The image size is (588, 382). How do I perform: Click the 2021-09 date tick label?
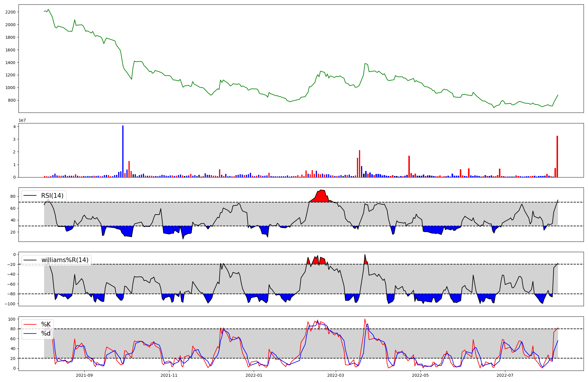click(x=84, y=375)
